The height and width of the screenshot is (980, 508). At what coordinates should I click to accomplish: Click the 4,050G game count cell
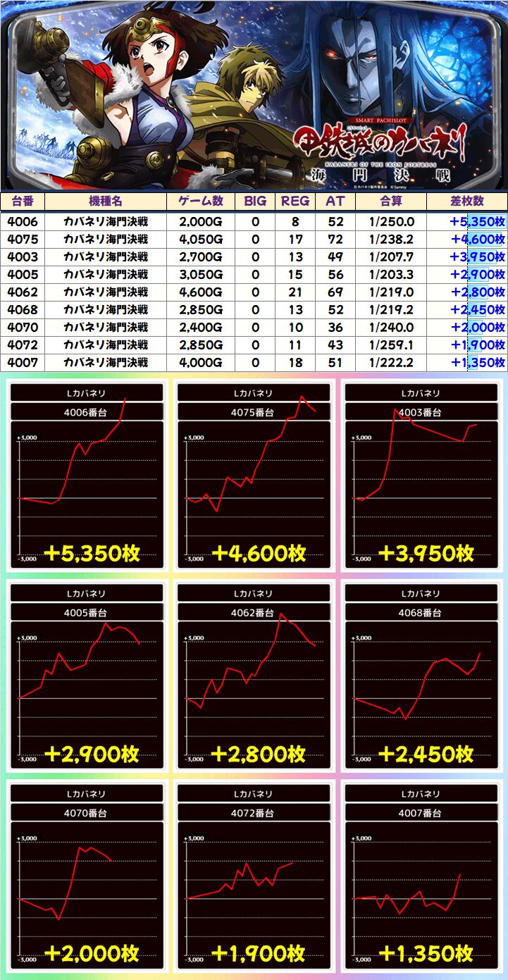[x=201, y=240]
